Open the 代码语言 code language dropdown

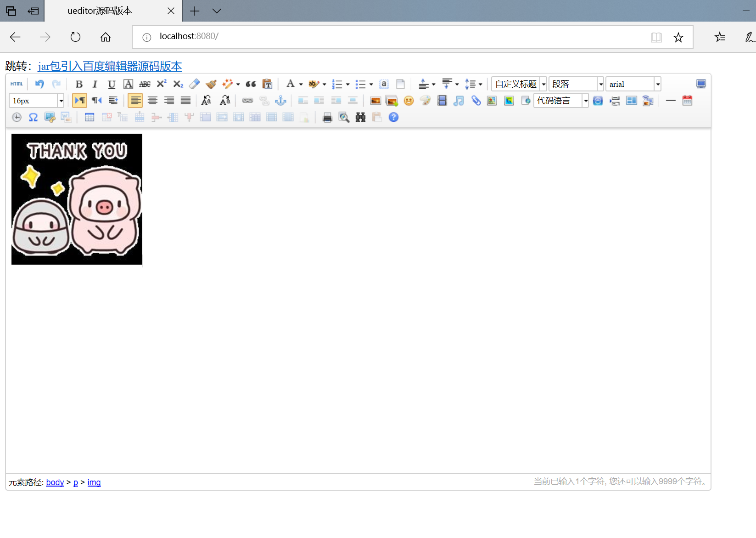point(561,101)
